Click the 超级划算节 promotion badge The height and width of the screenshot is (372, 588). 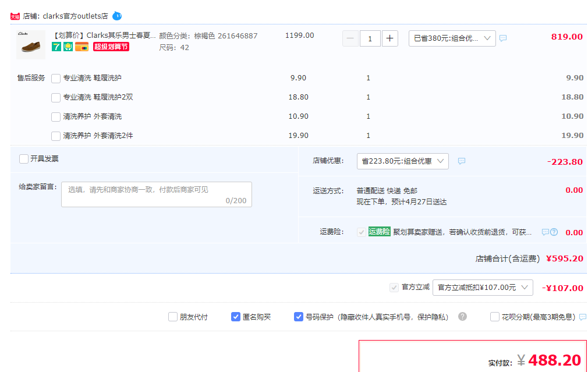coord(111,47)
